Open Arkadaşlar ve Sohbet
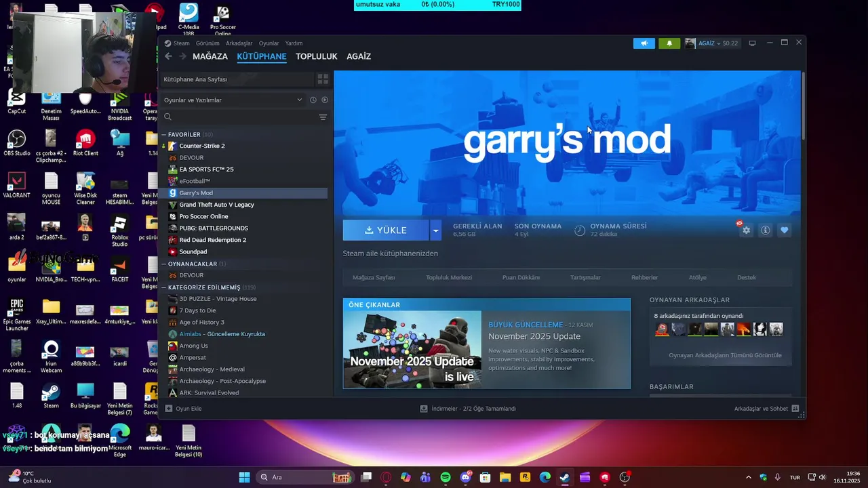The height and width of the screenshot is (488, 868). pos(766,409)
